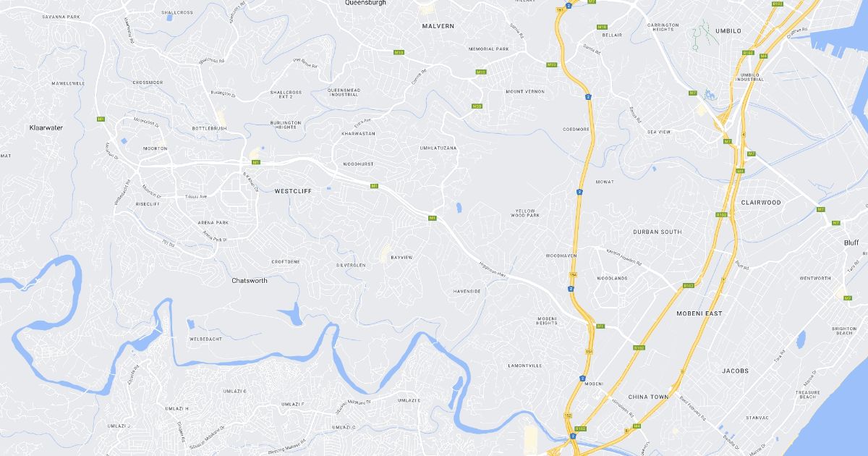The image size is (868, 456).
Task: Click the N2 shield next to Mowat
Action: click(x=580, y=192)
